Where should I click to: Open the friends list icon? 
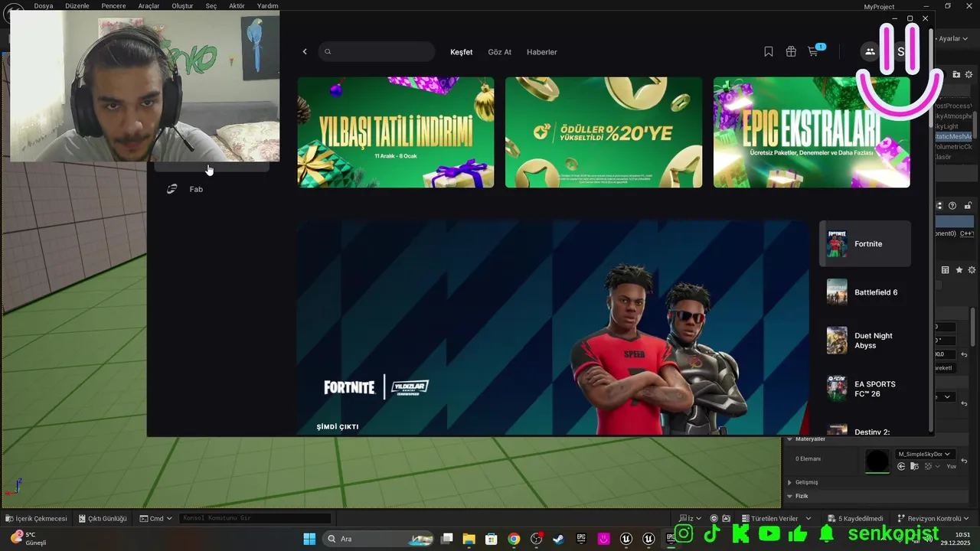(x=870, y=52)
